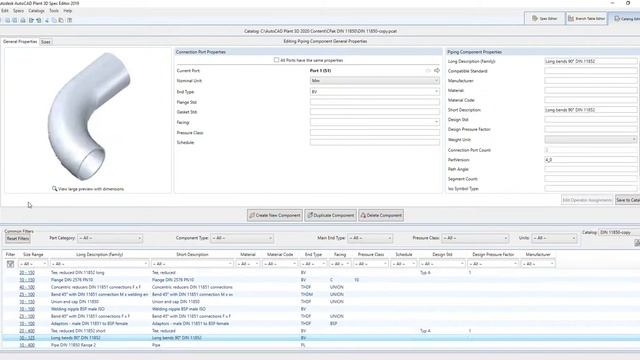Open the Branch Table Editor mode

tap(587, 18)
